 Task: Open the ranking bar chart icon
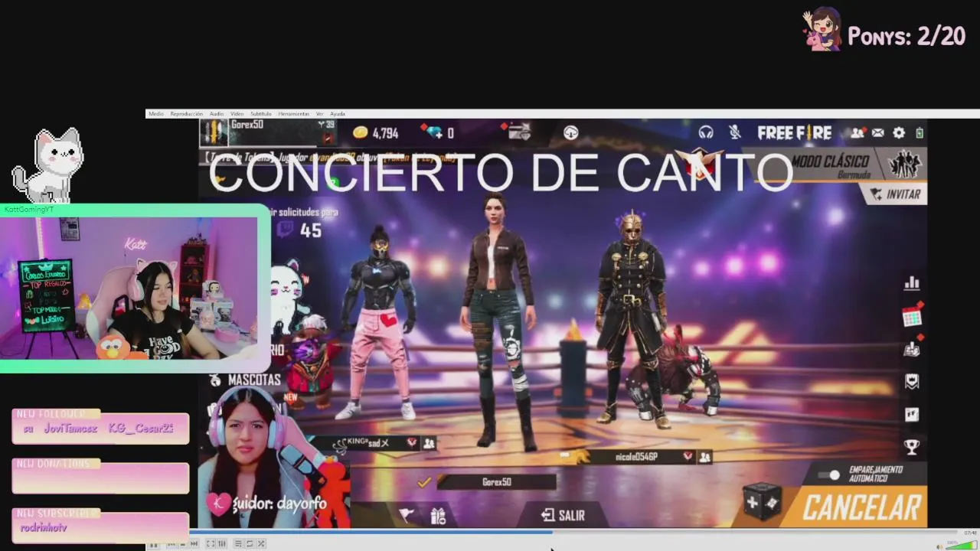pyautogui.click(x=912, y=283)
